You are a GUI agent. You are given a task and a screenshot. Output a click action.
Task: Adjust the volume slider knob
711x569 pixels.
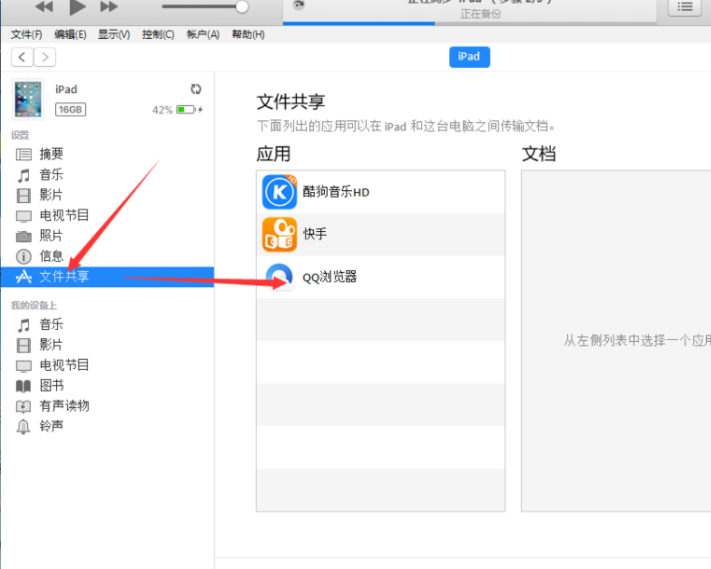click(x=241, y=7)
